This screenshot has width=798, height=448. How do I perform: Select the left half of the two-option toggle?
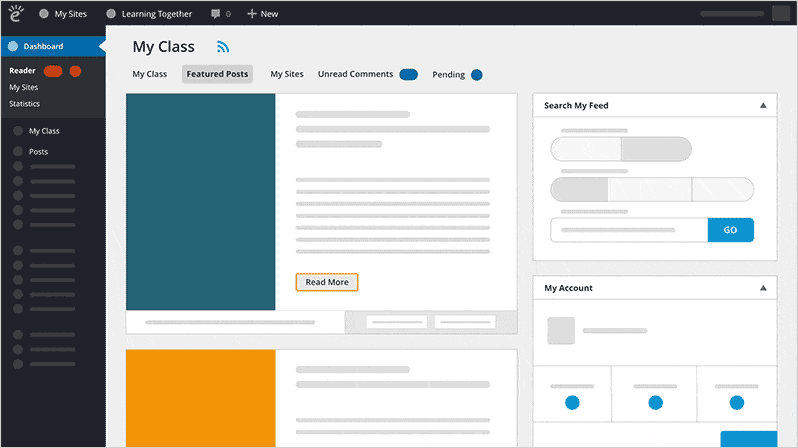(x=586, y=149)
